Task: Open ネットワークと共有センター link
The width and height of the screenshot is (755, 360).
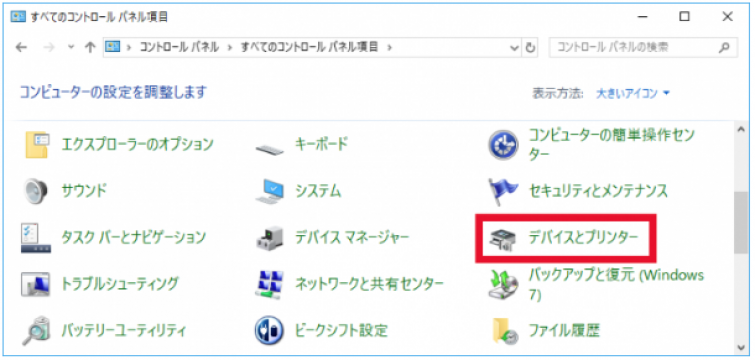Action: [369, 284]
